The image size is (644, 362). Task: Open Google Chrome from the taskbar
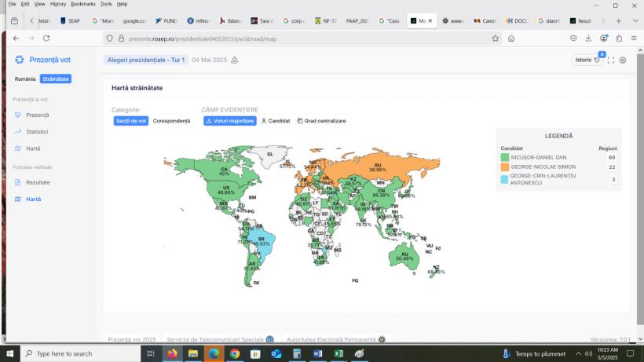(x=235, y=353)
